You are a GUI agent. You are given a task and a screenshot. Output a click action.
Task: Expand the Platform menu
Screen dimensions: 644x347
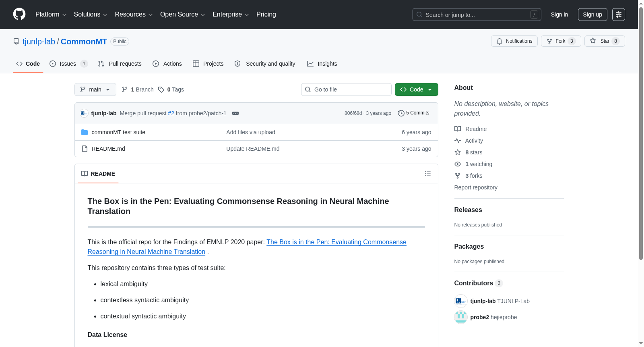[51, 15]
